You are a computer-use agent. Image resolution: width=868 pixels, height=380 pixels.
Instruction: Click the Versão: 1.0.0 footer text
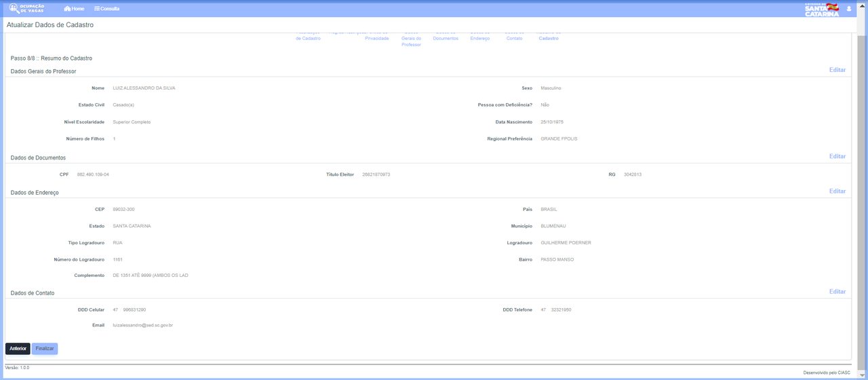pos(17,368)
